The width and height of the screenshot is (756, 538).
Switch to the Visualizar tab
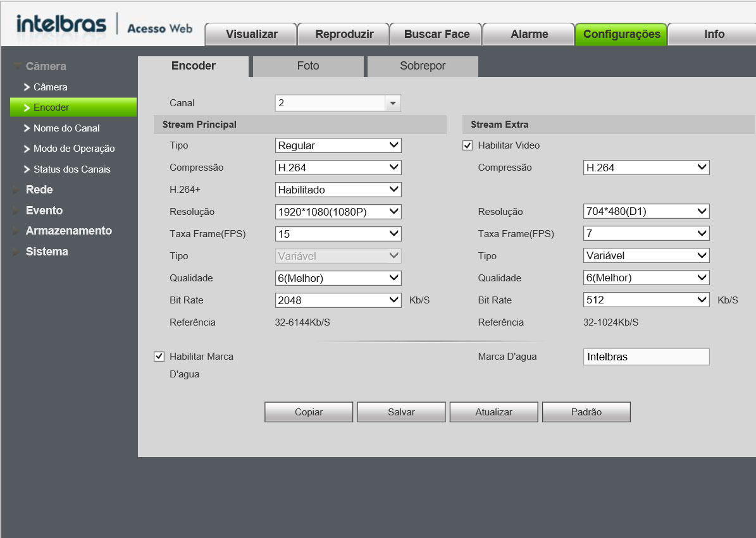pos(251,34)
